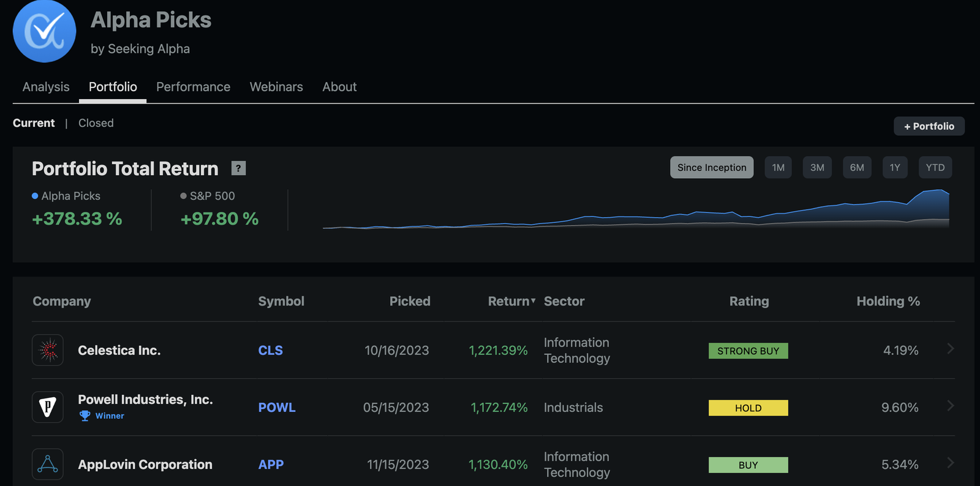Image resolution: width=980 pixels, height=486 pixels.
Task: Select the Portfolio tab
Action: tap(113, 87)
